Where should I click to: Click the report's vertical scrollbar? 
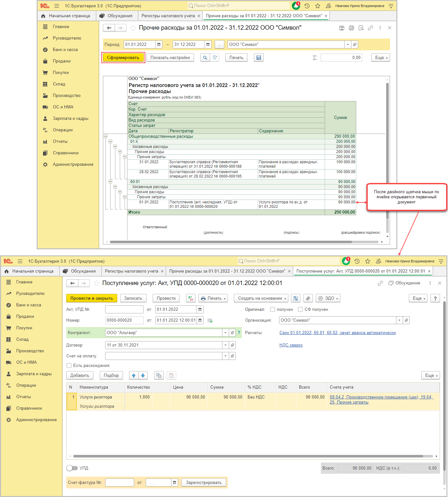click(x=387, y=151)
